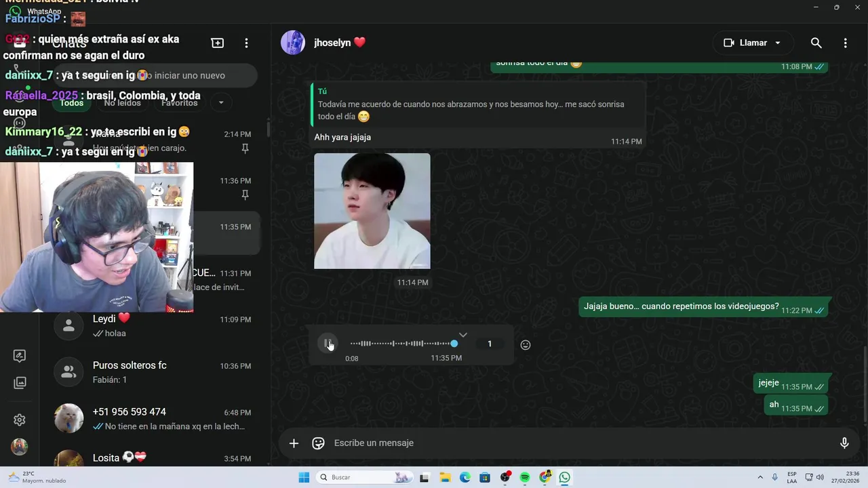
Task: Click system tray microphone icon
Action: coord(775,477)
